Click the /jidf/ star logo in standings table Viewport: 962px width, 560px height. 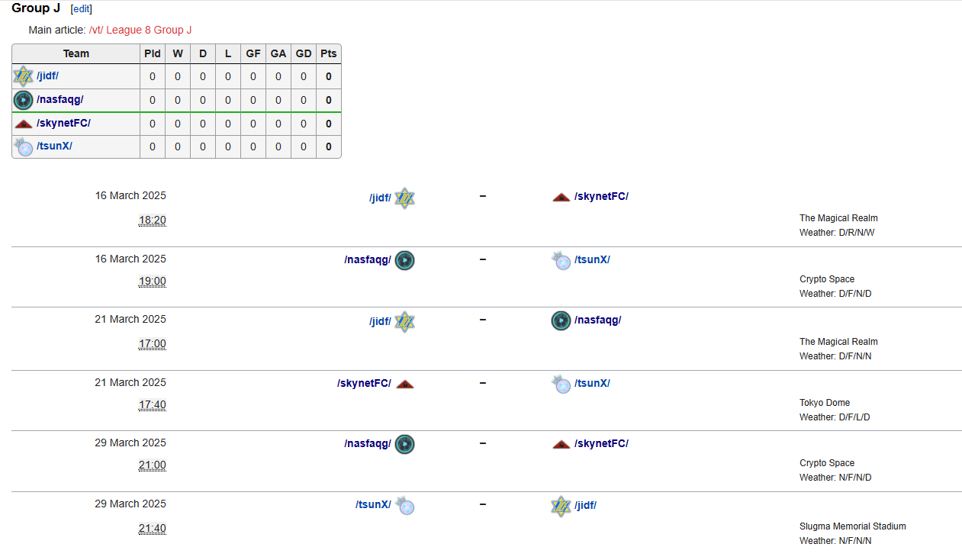click(24, 76)
